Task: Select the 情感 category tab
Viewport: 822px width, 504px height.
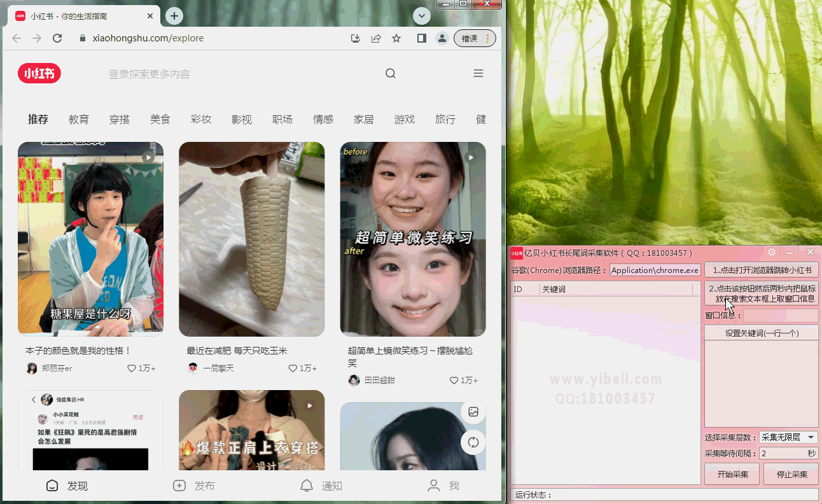Action: coord(323,119)
